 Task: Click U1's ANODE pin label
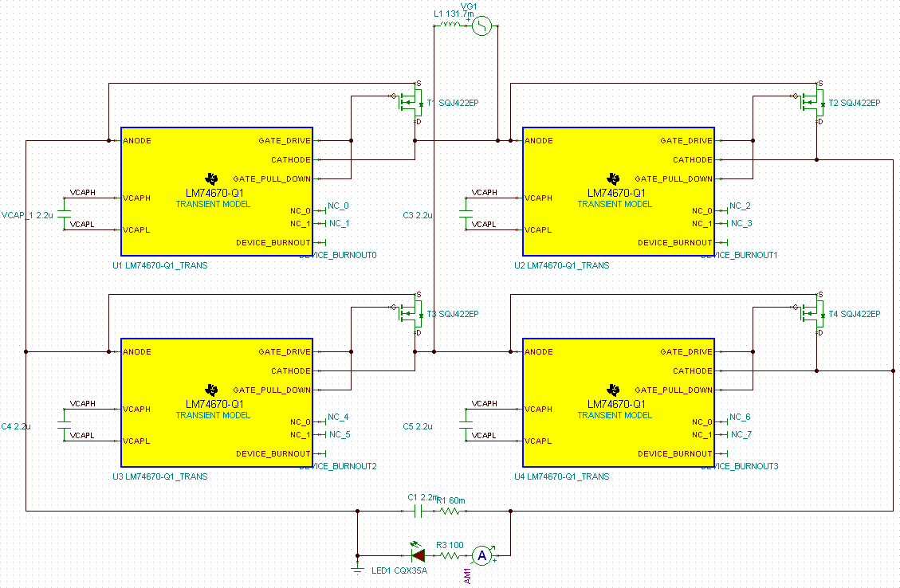click(137, 140)
